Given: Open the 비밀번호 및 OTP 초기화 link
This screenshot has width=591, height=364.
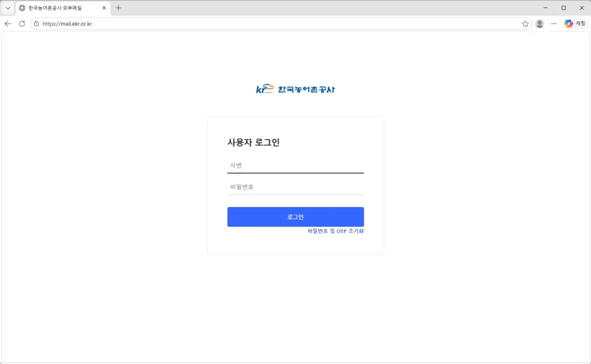Looking at the screenshot, I should (335, 231).
